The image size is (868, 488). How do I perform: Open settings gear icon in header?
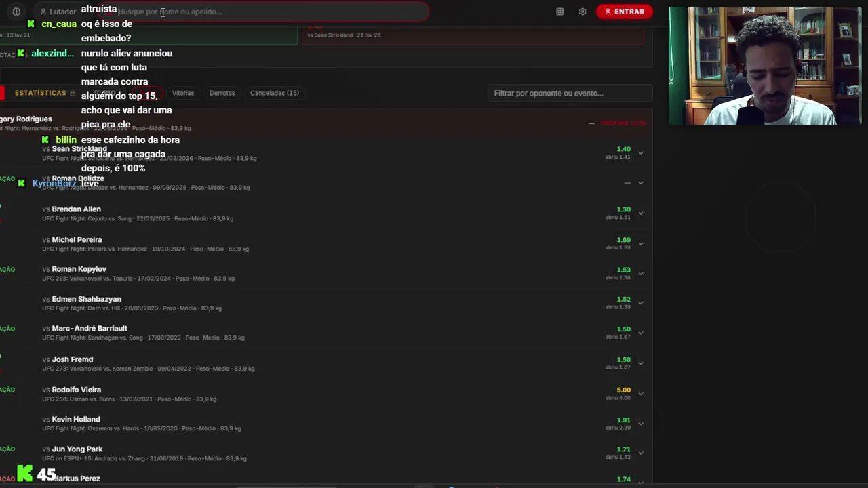click(583, 12)
